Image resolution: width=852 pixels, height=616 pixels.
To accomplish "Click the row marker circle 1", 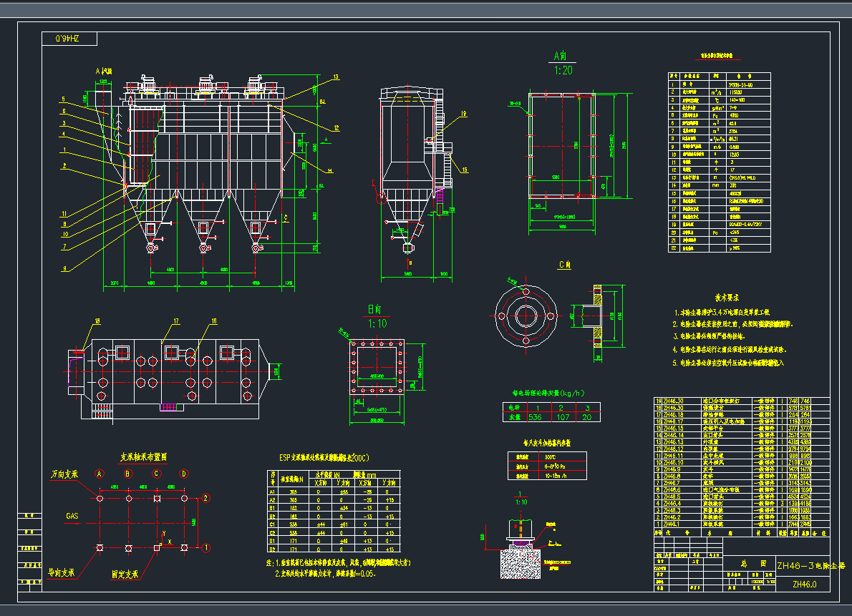I will 206,549.
